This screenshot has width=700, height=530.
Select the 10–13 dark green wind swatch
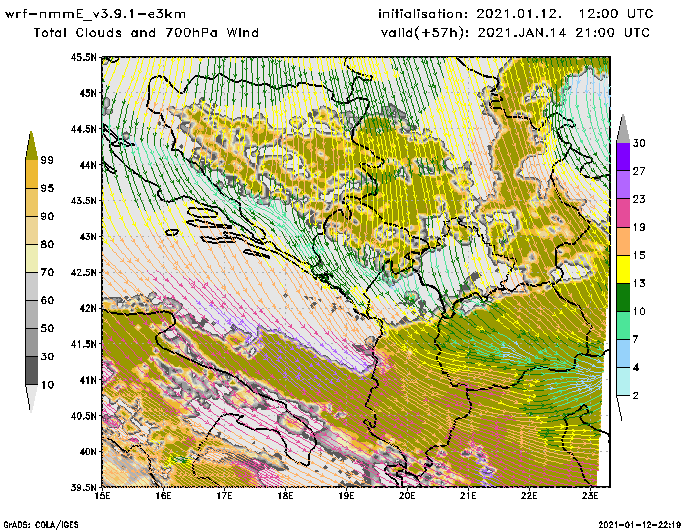click(x=623, y=297)
